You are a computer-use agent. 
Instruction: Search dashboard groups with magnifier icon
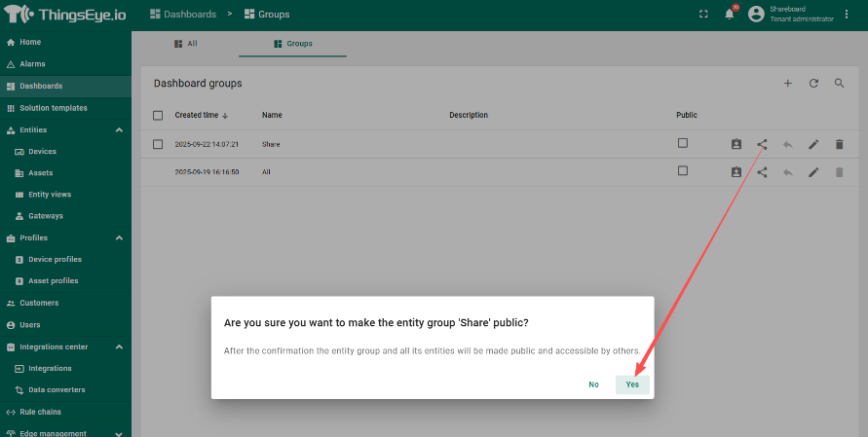[x=839, y=84]
